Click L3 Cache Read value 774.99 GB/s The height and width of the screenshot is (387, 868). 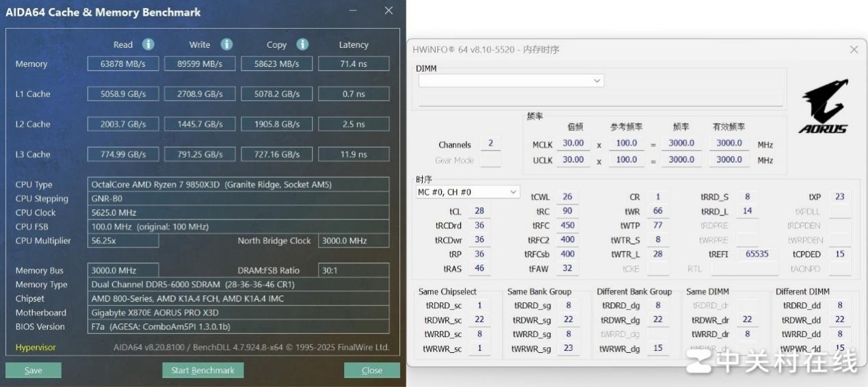pyautogui.click(x=124, y=154)
